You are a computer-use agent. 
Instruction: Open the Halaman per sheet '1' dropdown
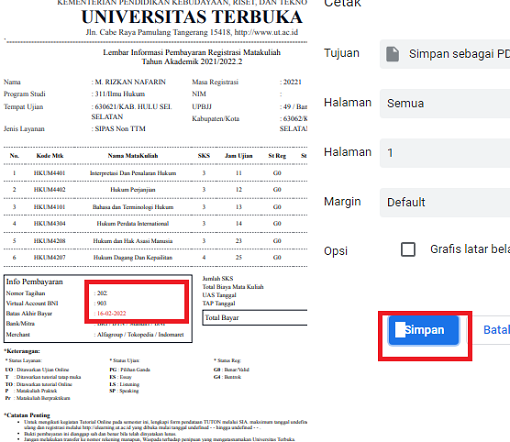[x=445, y=153]
